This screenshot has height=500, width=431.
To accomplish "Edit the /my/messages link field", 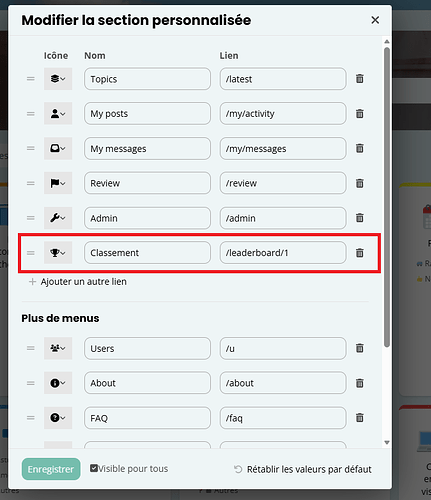I will pyautogui.click(x=283, y=148).
